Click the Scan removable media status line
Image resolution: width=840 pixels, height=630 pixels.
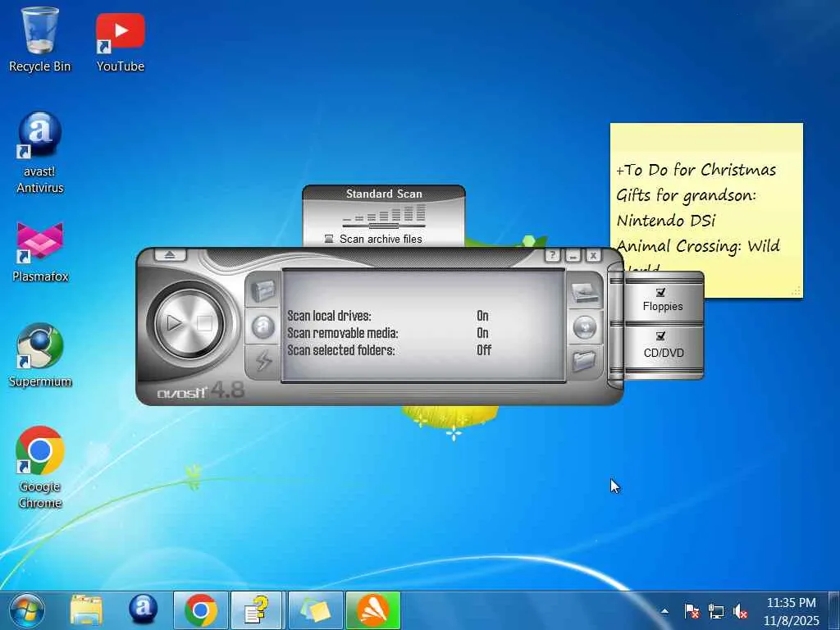tap(388, 333)
